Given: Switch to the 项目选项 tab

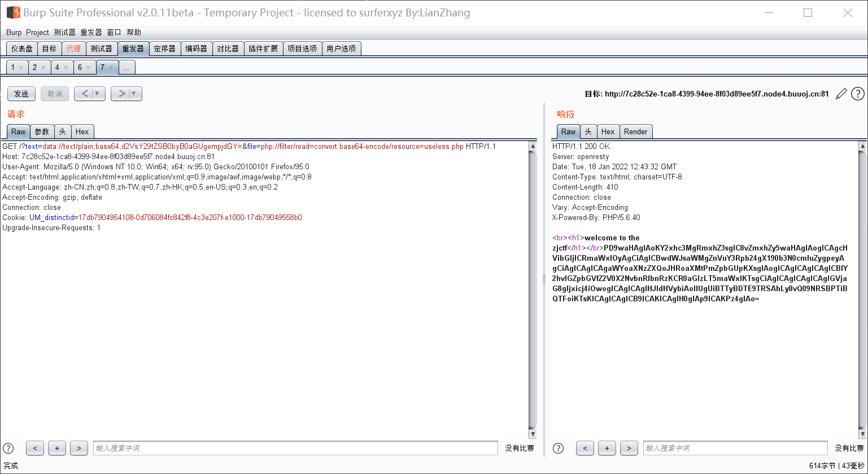Looking at the screenshot, I should (302, 49).
